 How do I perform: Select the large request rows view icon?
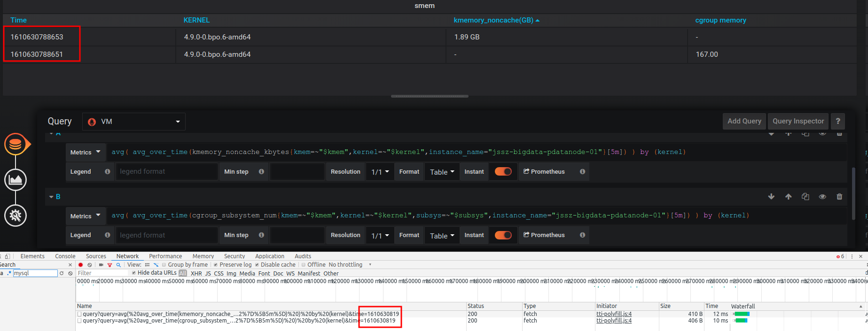tap(147, 265)
